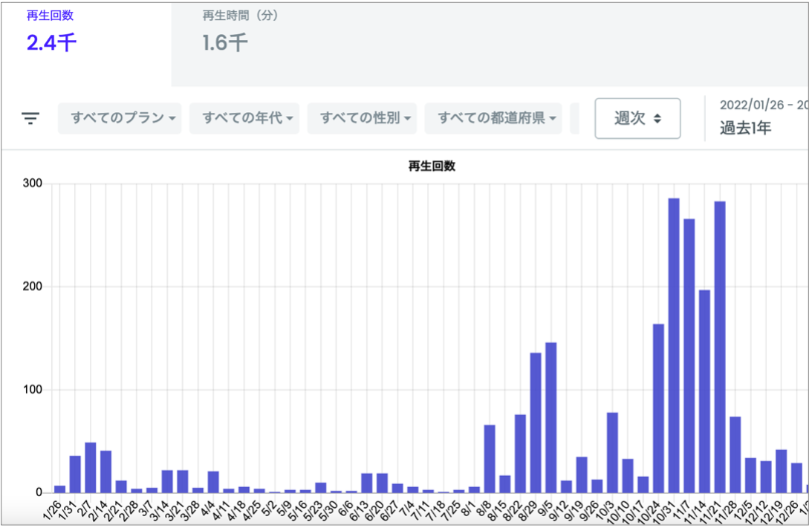Open the すべての都道府県 filter dropdown
Viewport: 812px width, 528px height.
(493, 119)
